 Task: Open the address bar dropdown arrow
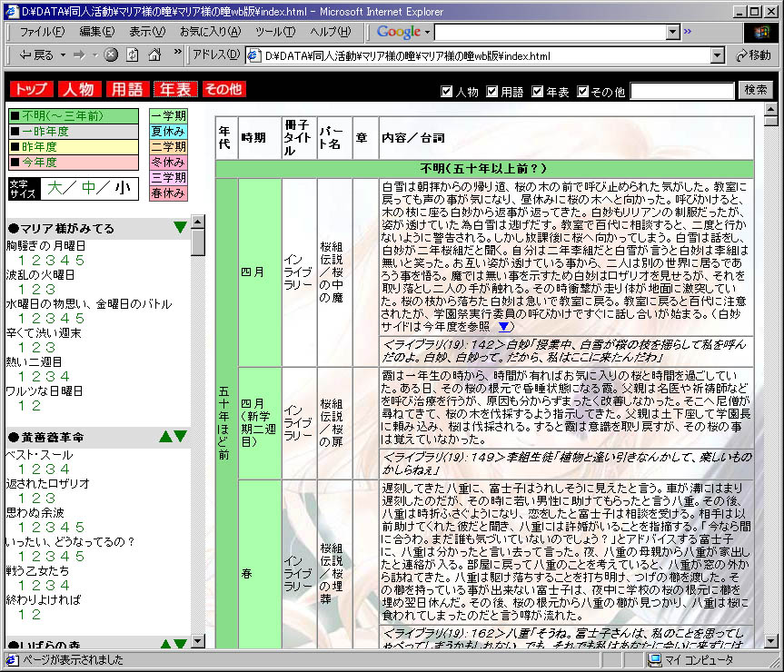(718, 55)
